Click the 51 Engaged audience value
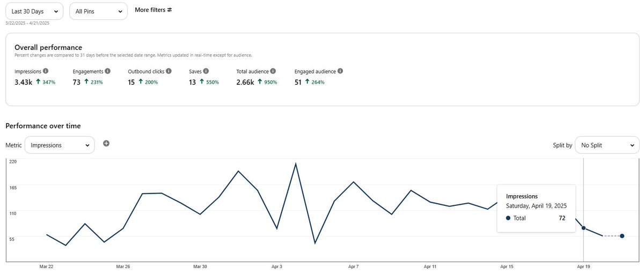The image size is (644, 274). click(x=298, y=82)
